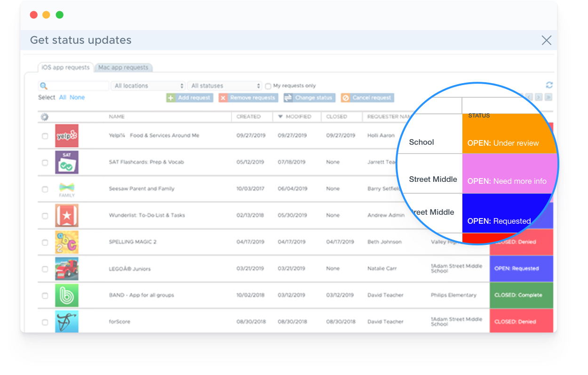Click the BAND app icon
588x375 pixels.
click(67, 295)
